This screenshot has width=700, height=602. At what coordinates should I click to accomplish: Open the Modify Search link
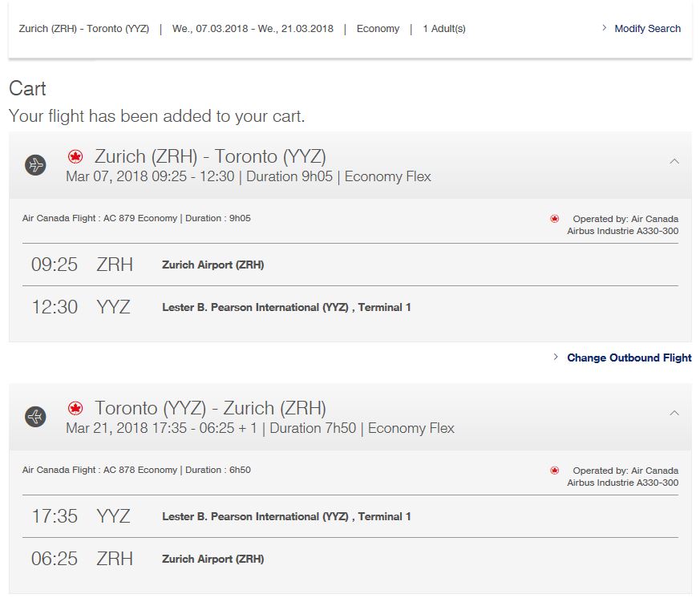(647, 29)
